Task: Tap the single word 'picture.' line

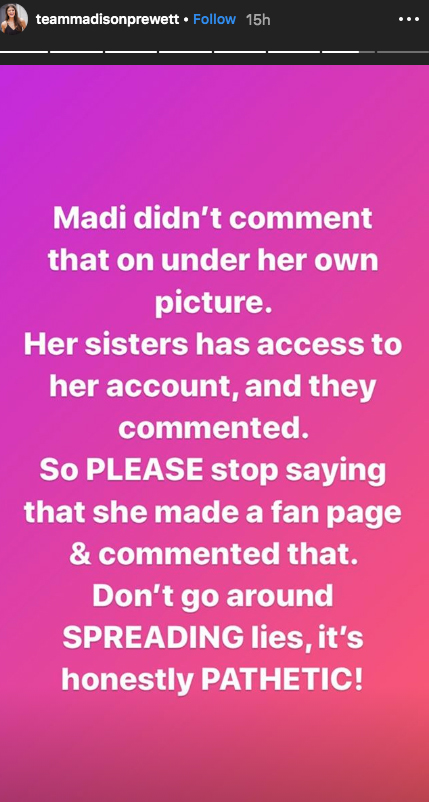Action: pos(212,304)
